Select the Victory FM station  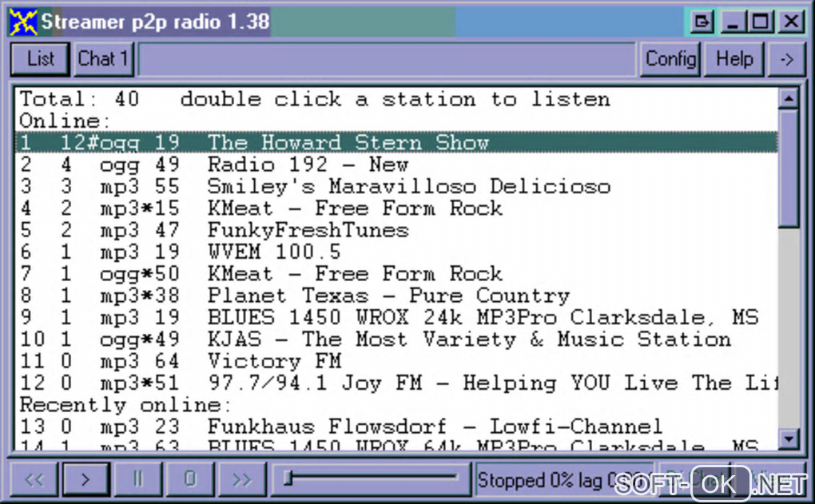tap(396, 361)
